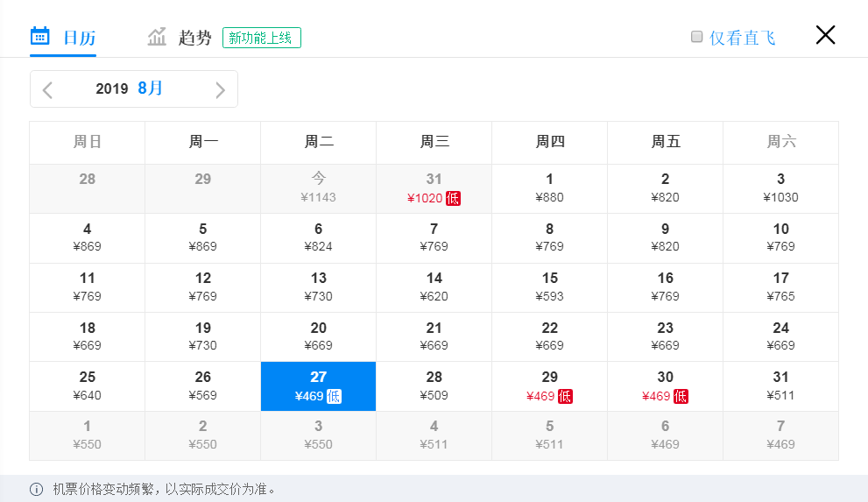Select August 3 priced ¥1030

[x=781, y=188]
